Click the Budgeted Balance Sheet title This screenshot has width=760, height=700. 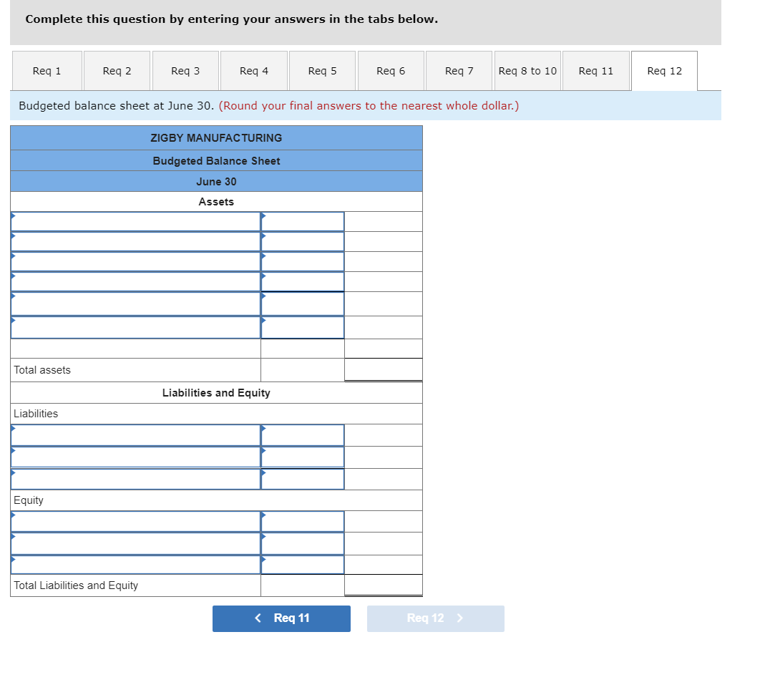tap(216, 161)
